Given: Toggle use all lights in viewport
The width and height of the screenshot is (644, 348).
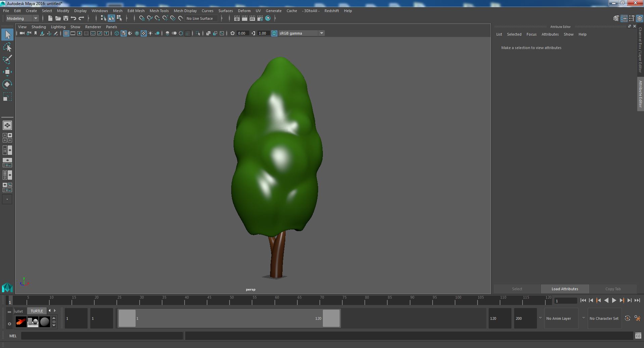Looking at the screenshot, I should pyautogui.click(x=150, y=33).
